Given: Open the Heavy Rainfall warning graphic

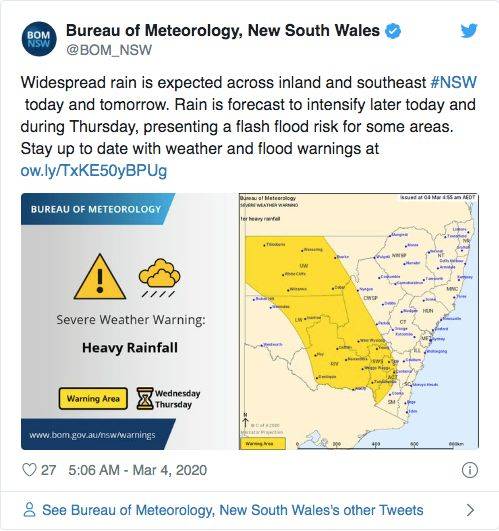Looking at the screenshot, I should point(130,321).
